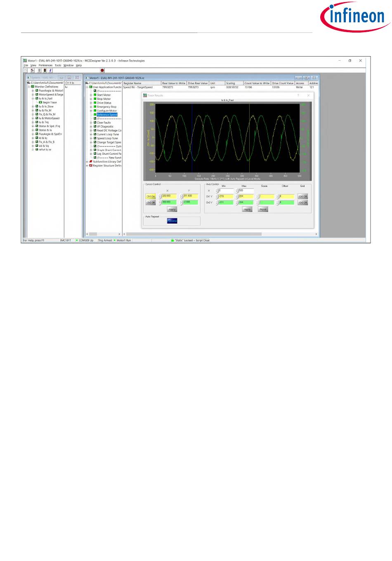Click the 'COM309 Up' status bar entry

tap(86, 240)
